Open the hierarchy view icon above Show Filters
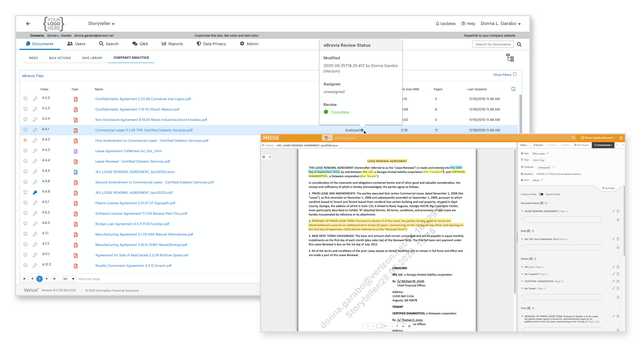The height and width of the screenshot is (348, 644). coord(510,58)
